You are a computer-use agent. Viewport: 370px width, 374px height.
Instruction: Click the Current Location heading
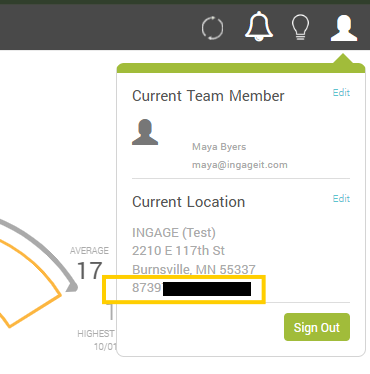tap(189, 202)
